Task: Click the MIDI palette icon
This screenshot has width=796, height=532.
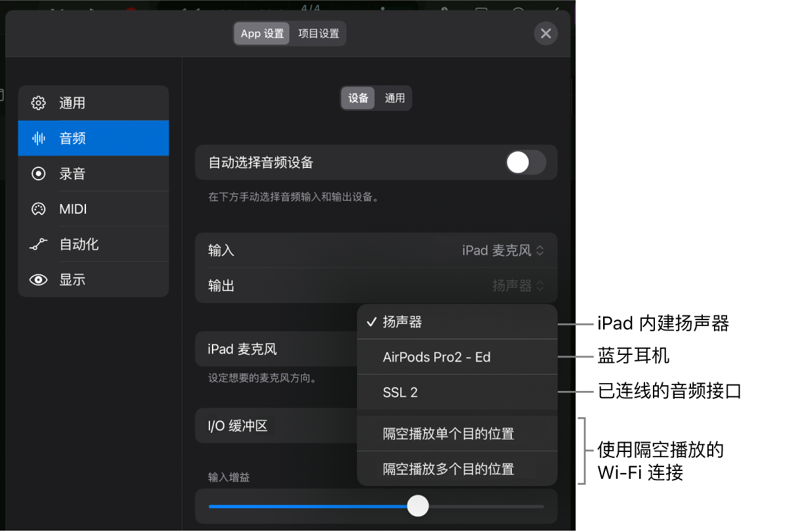Action: (x=39, y=209)
